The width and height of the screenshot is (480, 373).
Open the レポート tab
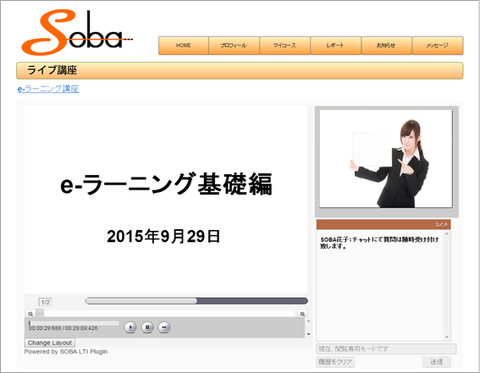tap(336, 45)
